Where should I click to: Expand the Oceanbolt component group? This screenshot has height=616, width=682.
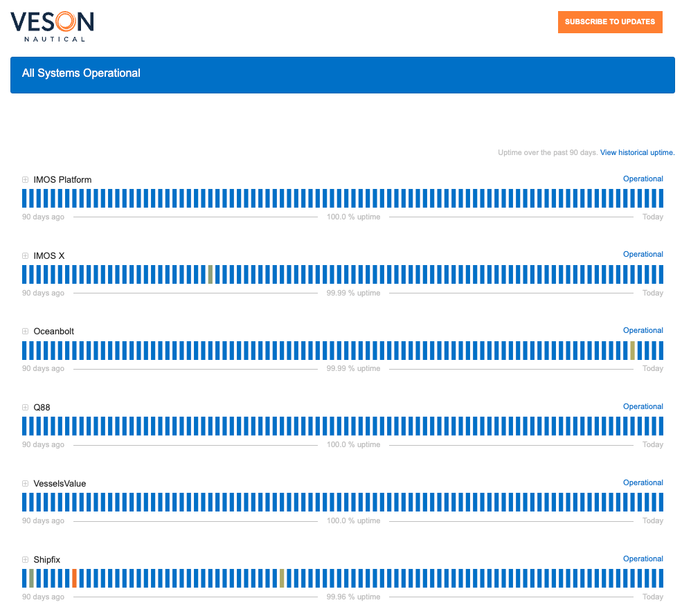pos(26,332)
